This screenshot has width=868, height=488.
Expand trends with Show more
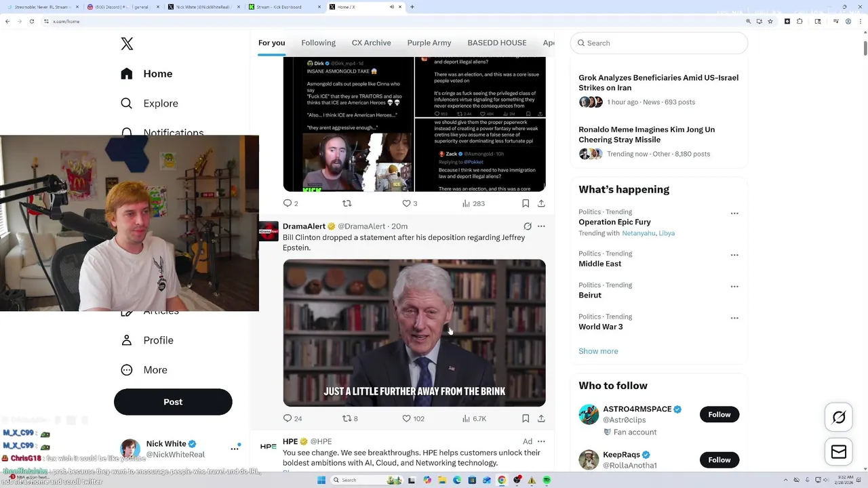(x=598, y=351)
